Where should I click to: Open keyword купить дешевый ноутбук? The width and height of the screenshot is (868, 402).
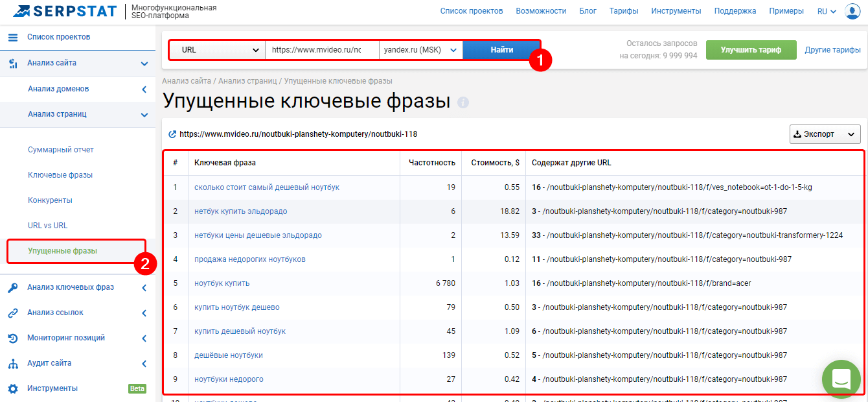[x=240, y=331]
